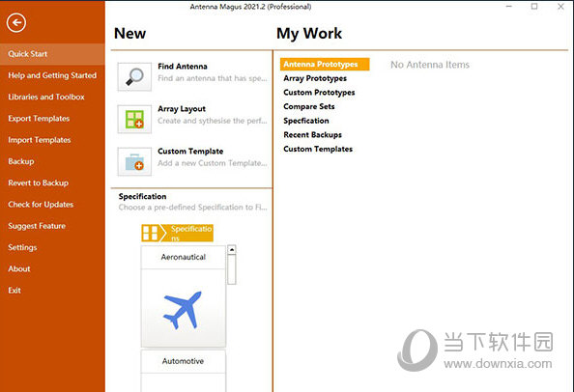Select Array Prototypes in My Work
Screen dimensions: 574x392
315,78
